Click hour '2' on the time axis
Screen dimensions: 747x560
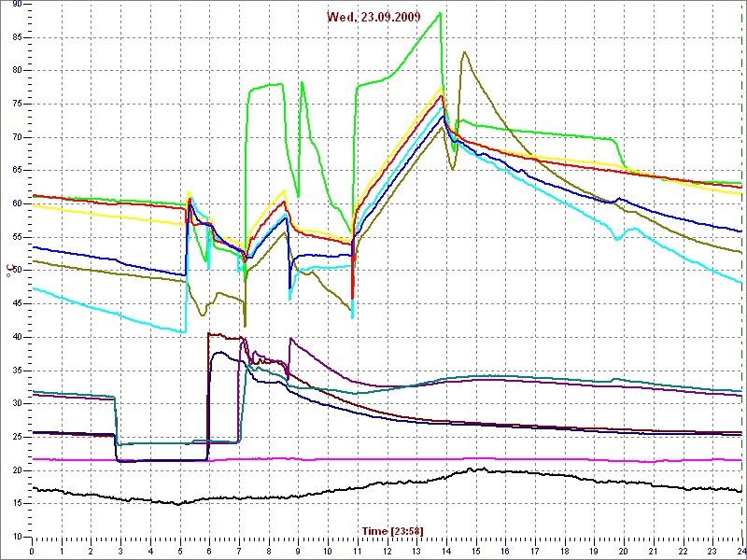[x=91, y=551]
